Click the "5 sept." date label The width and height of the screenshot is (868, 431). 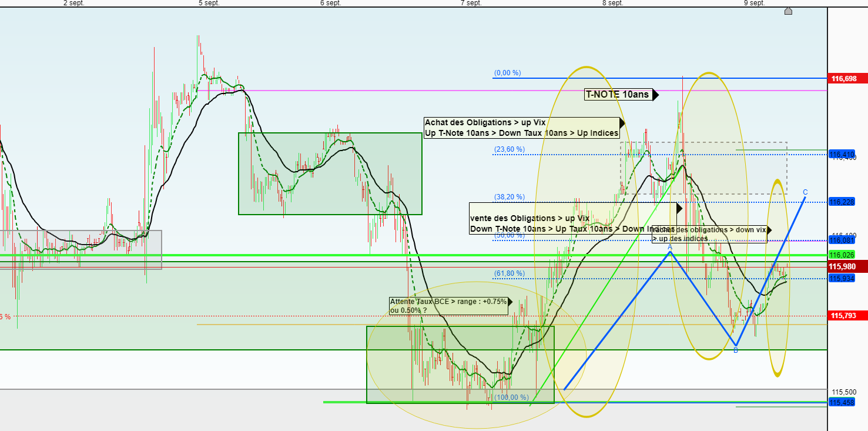pos(209,4)
